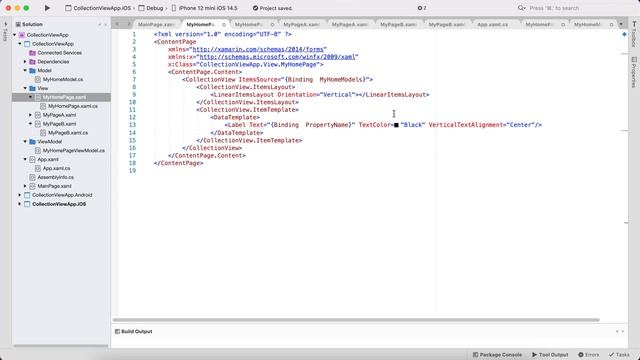Close the Build Output pad
Screen dimensions: 640x360
click(623, 331)
